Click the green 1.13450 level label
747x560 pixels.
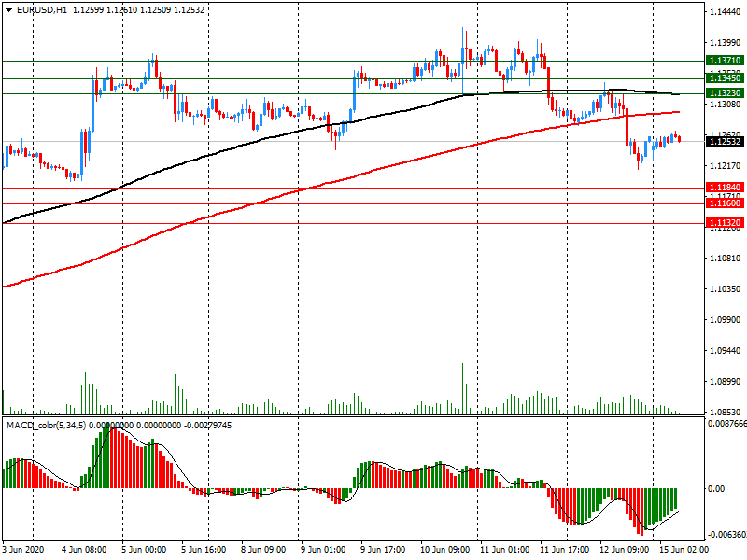click(x=725, y=78)
